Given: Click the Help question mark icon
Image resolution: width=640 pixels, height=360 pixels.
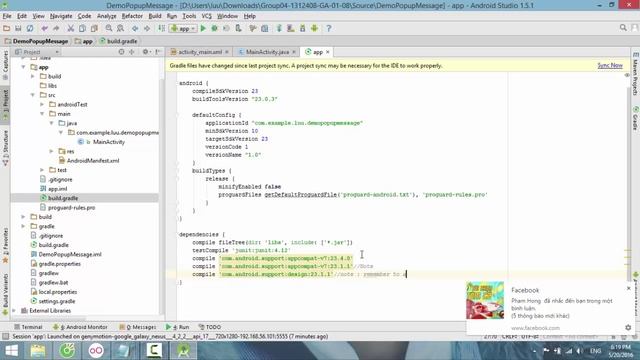Looking at the screenshot, I should point(329,28).
